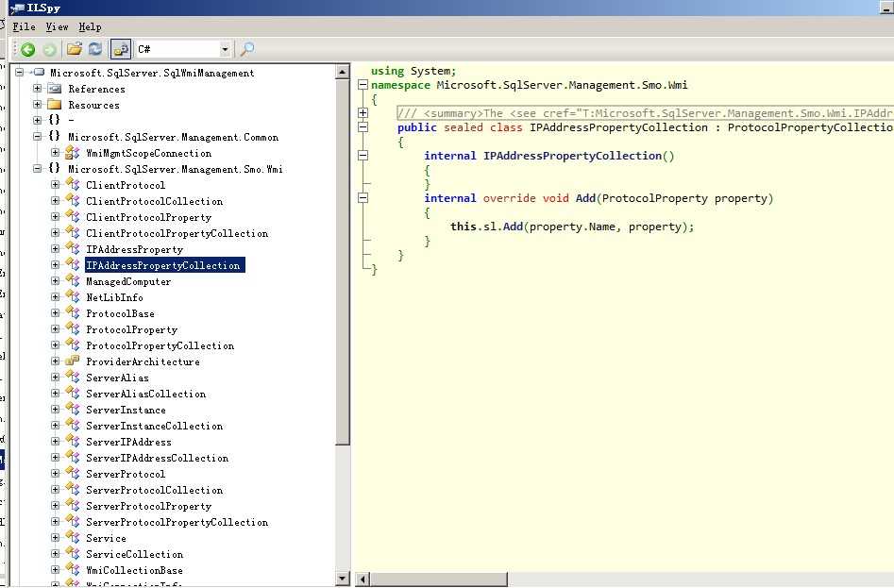Click the tree vertical scrollbar thumb
The image size is (894, 588).
pos(342,262)
